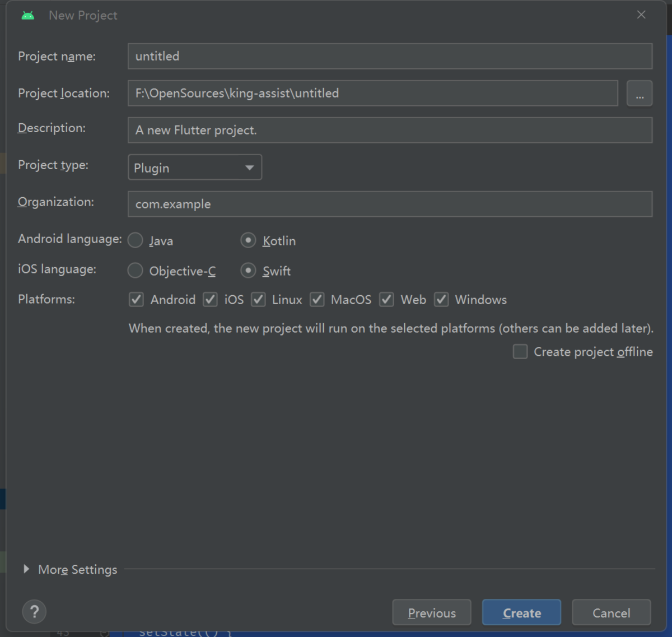Open the Project type dropdown
The image size is (672, 637).
click(195, 168)
